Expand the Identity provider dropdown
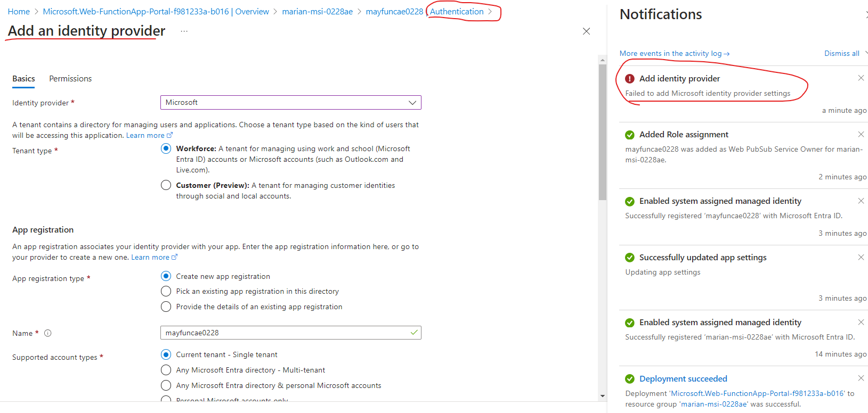The image size is (868, 413). click(412, 102)
